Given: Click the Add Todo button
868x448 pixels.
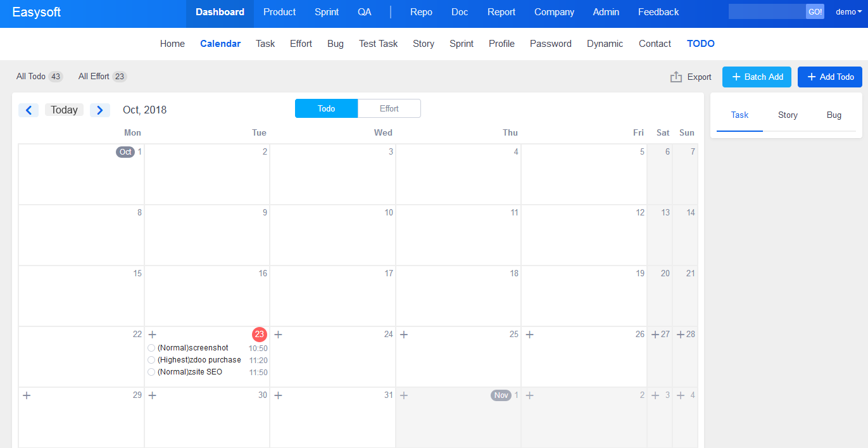Looking at the screenshot, I should pyautogui.click(x=830, y=77).
